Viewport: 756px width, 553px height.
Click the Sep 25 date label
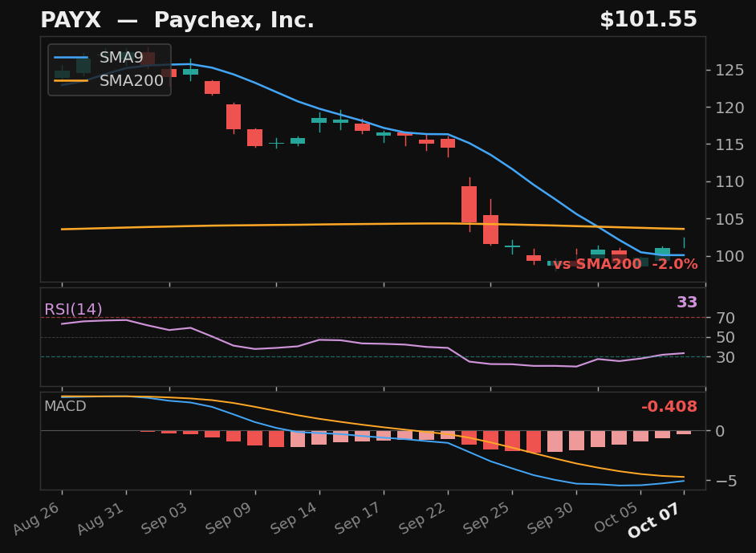487,518
